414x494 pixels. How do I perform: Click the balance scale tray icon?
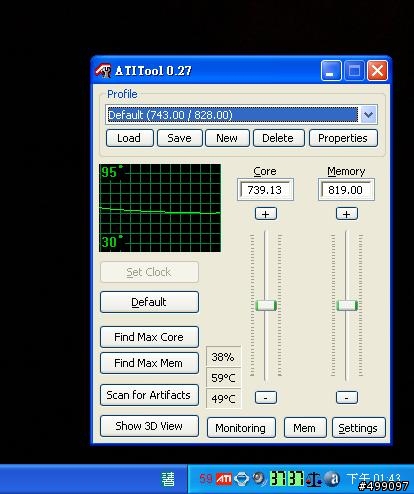[x=314, y=479]
